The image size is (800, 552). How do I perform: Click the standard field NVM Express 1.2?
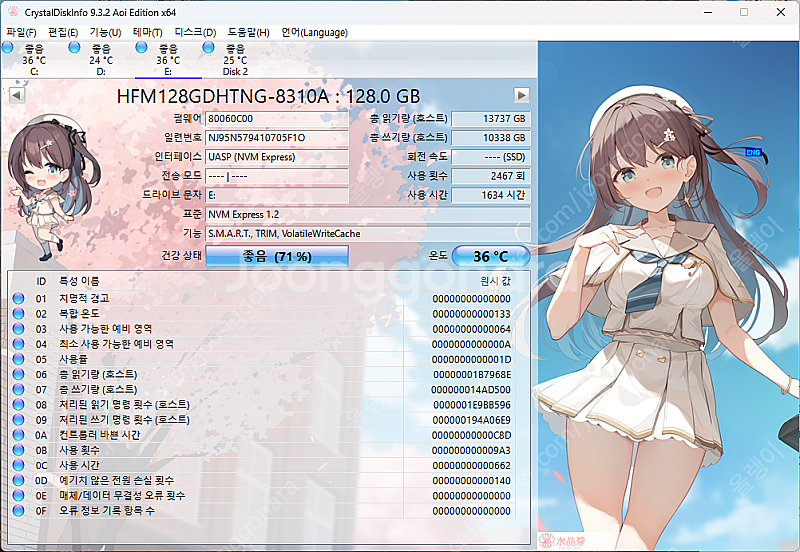(368, 214)
